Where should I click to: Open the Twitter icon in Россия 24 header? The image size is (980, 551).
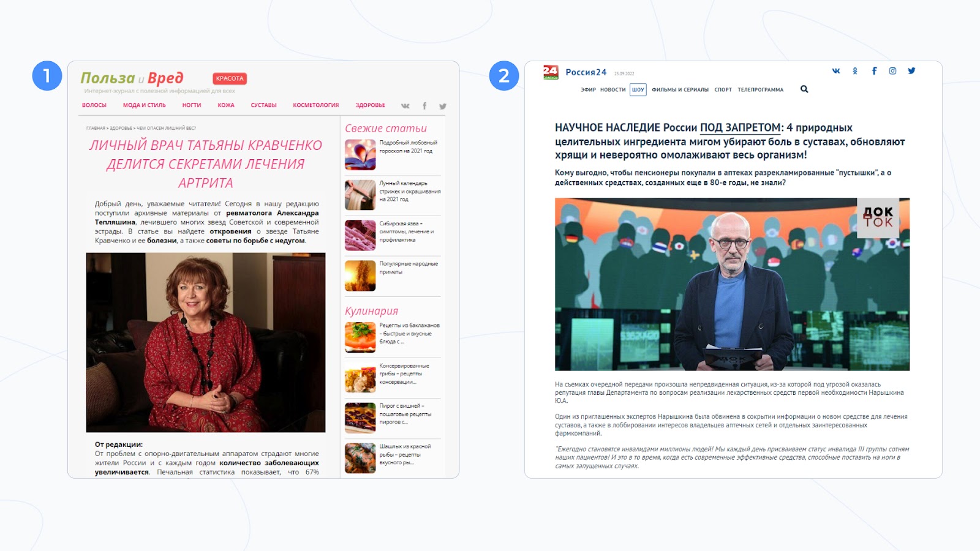911,71
